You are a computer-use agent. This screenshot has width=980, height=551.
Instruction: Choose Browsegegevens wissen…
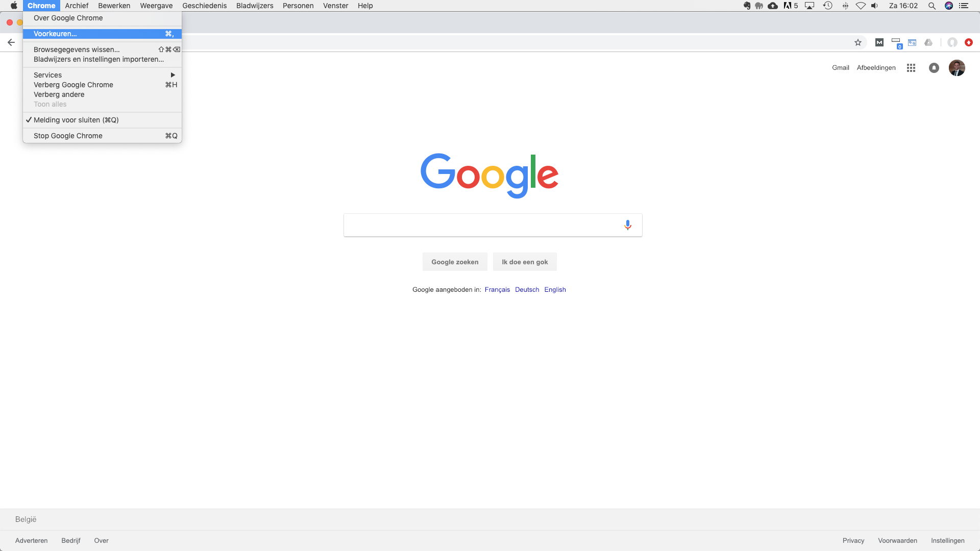[102, 49]
